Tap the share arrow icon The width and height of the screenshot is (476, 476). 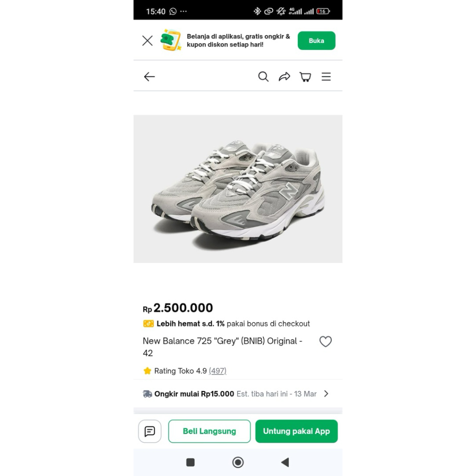284,77
